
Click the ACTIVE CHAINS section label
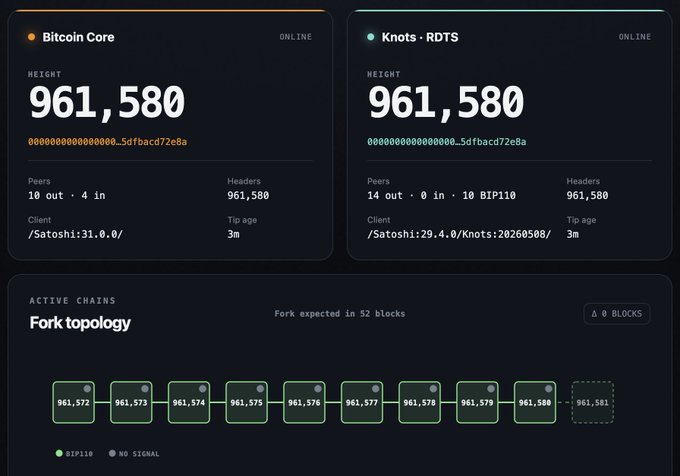[72, 301]
